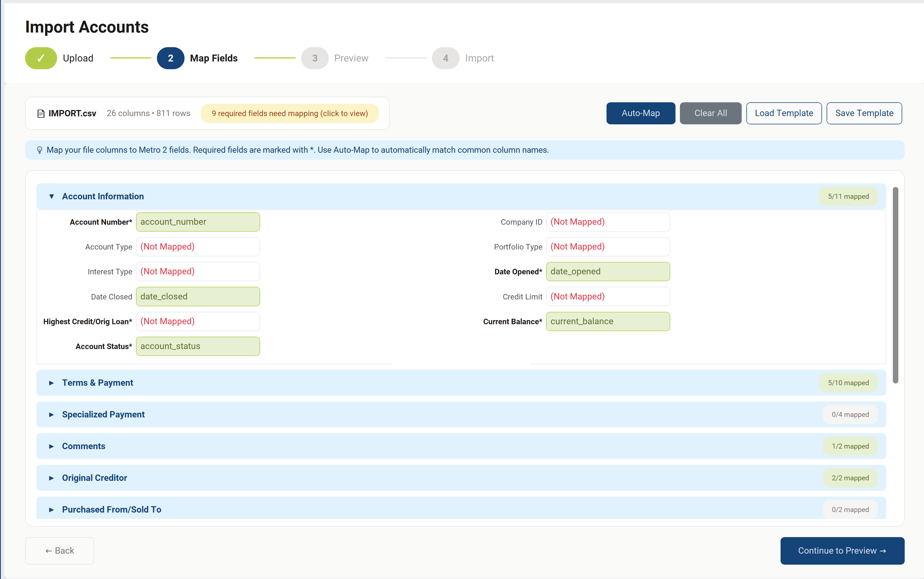The width and height of the screenshot is (924, 579).
Task: Click the 0/4 mapped badge
Action: pyautogui.click(x=850, y=415)
